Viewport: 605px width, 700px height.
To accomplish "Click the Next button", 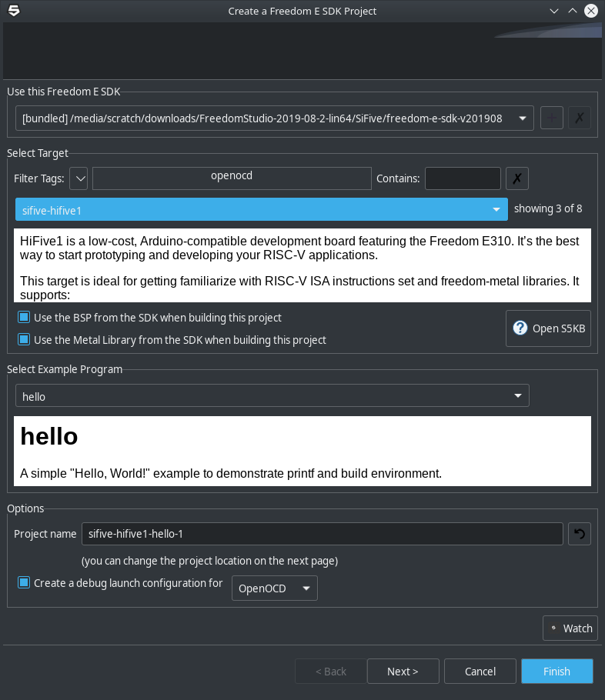I will [x=403, y=672].
